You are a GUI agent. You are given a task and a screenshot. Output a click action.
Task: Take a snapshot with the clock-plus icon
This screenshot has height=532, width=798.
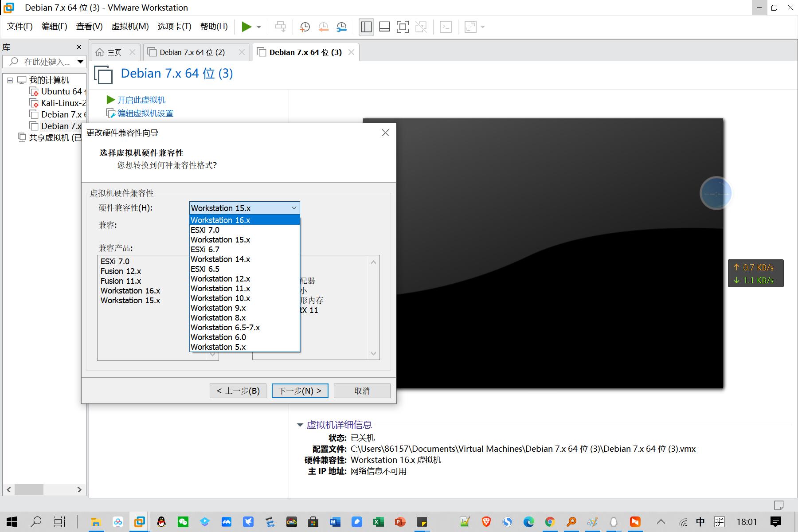coord(305,27)
